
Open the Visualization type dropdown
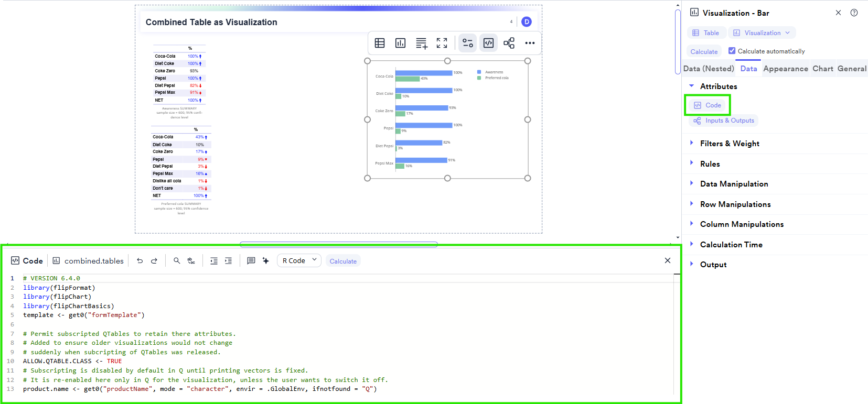762,33
